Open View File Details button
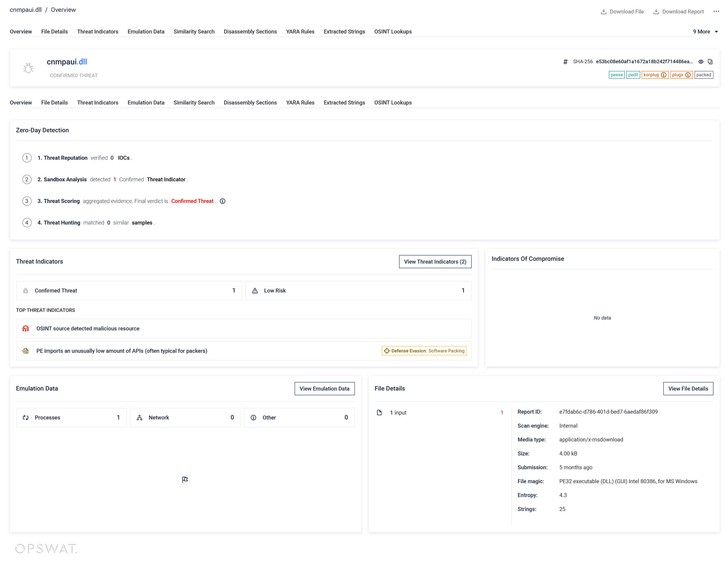The image size is (728, 566). tap(688, 389)
